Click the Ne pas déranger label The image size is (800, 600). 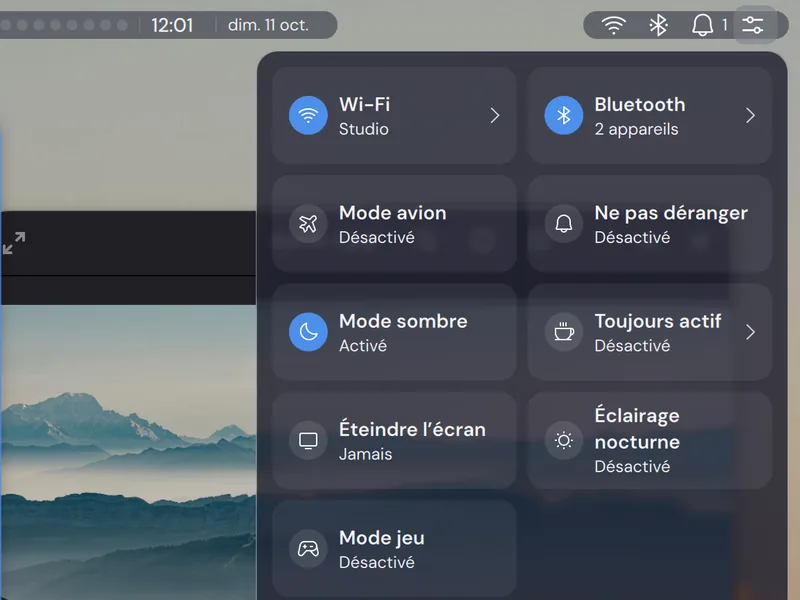(671, 213)
